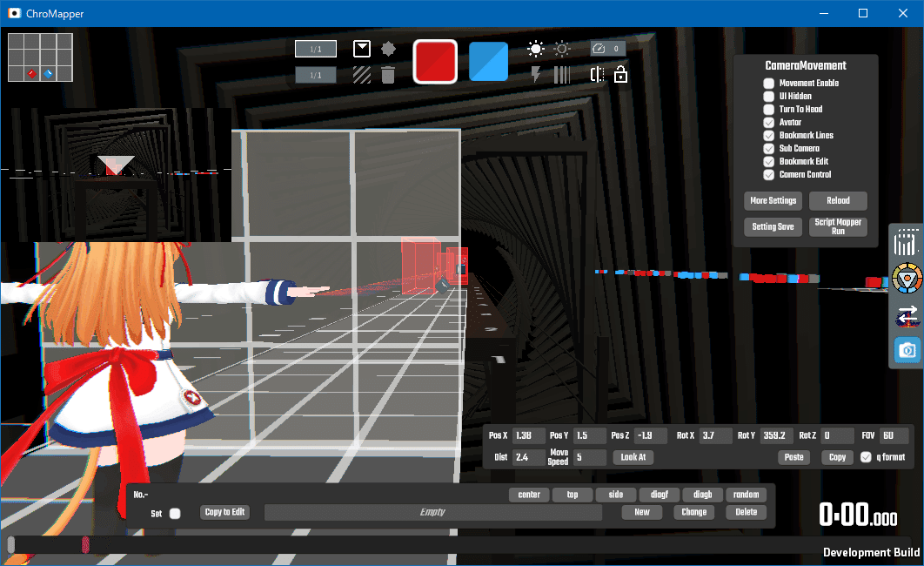Choose the top preset button
The height and width of the screenshot is (566, 924).
pos(572,495)
